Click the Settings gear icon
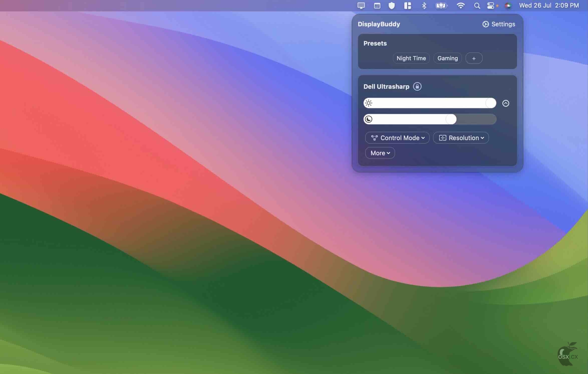588x374 pixels. click(x=485, y=24)
